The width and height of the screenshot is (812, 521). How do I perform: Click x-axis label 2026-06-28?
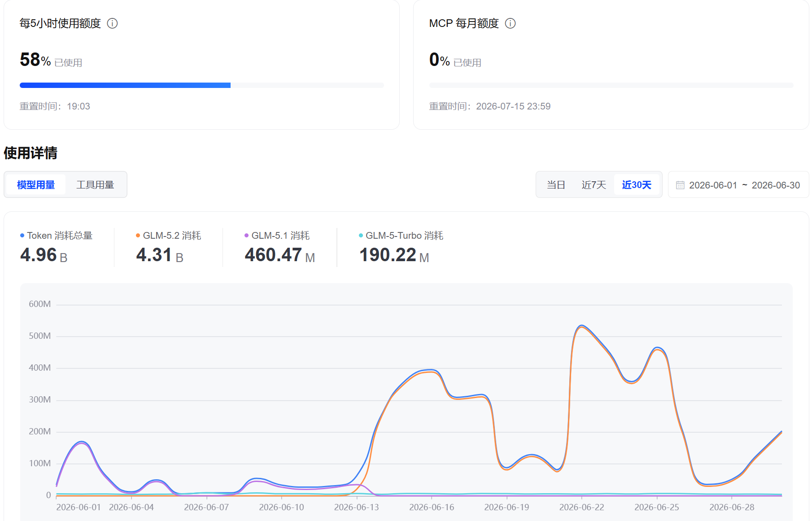click(x=732, y=507)
